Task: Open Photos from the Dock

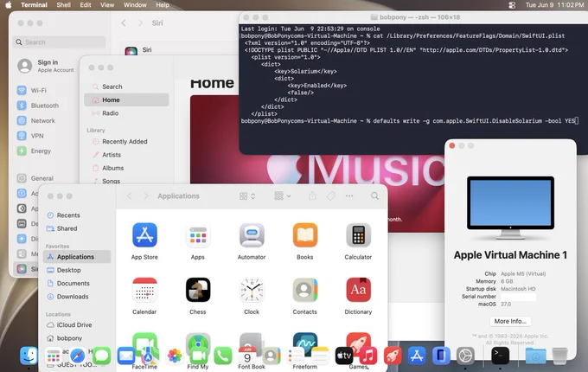Action: 175,356
